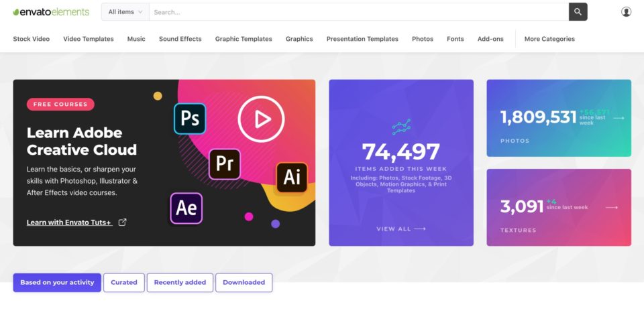Click the circular play button icon
Image resolution: width=644 pixels, height=313 pixels.
[x=261, y=119]
